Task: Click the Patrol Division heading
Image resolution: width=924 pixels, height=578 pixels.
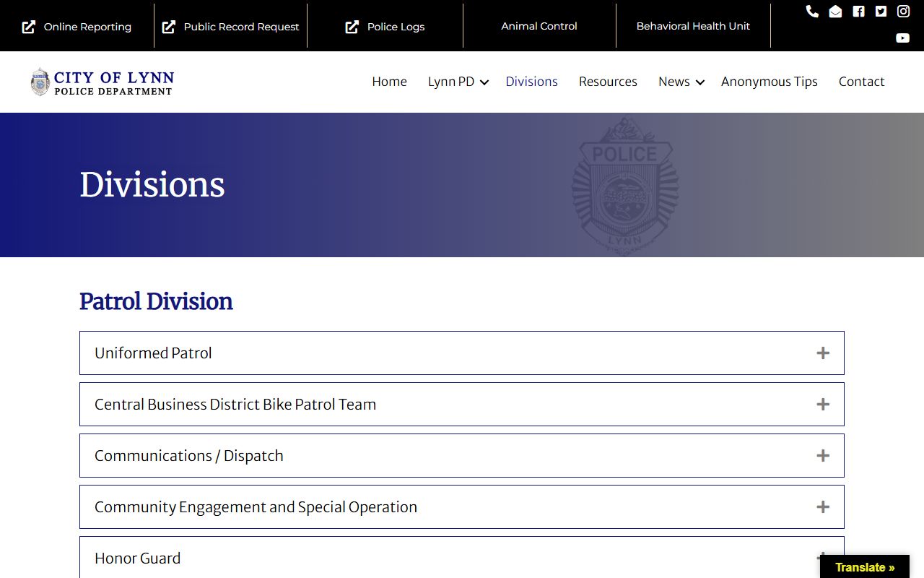Action: (156, 301)
